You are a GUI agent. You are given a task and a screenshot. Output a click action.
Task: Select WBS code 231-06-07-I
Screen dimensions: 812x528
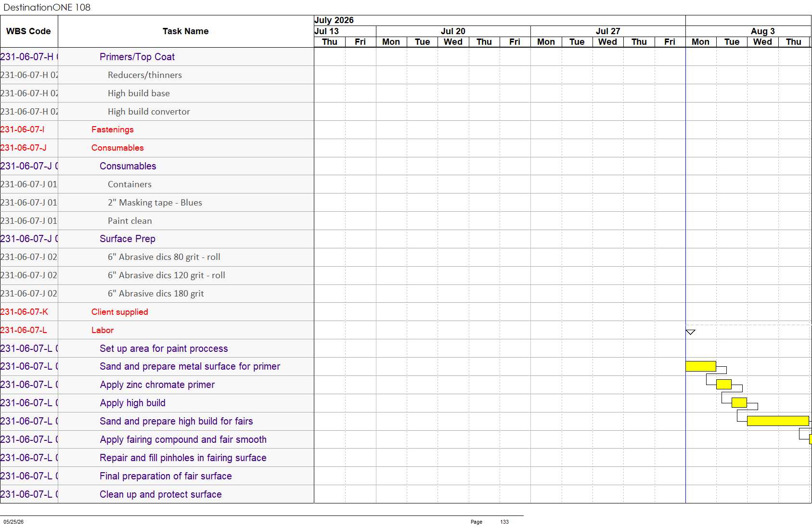click(x=23, y=129)
